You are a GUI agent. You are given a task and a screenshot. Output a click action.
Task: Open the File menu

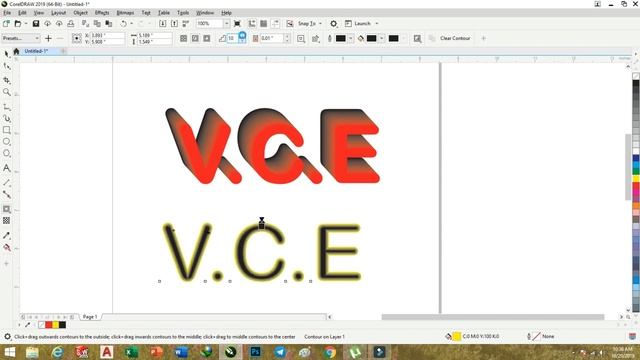pyautogui.click(x=7, y=13)
